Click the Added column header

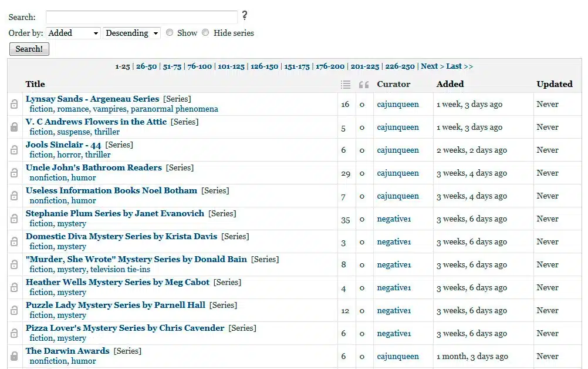pos(450,84)
